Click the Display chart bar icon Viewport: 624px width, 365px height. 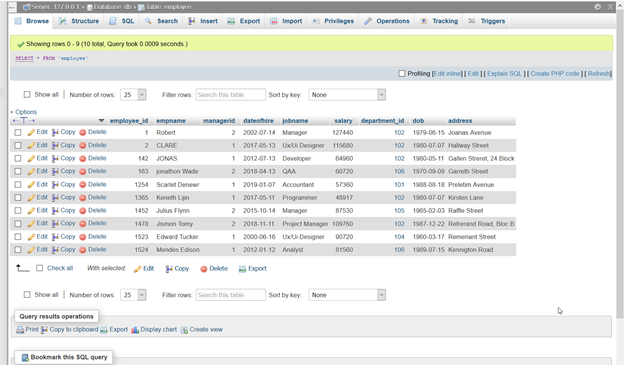pyautogui.click(x=135, y=330)
